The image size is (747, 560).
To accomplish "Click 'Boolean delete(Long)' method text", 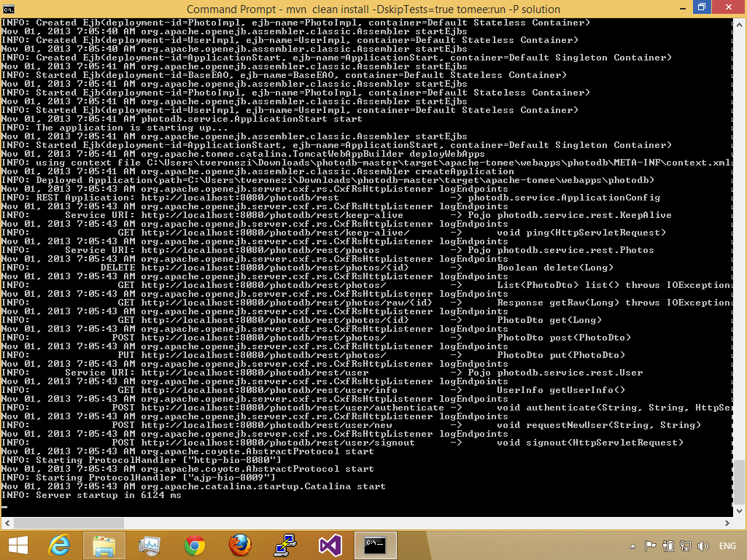I will (555, 268).
